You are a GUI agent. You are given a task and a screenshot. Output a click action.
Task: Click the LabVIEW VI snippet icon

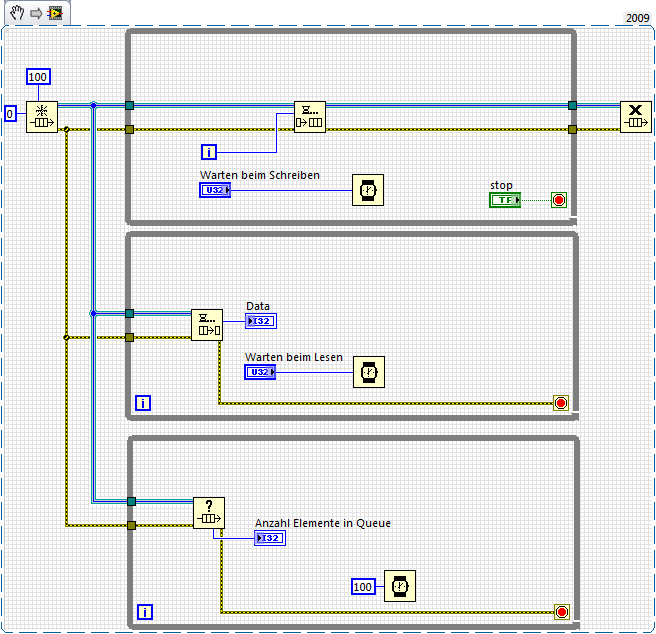(x=55, y=13)
